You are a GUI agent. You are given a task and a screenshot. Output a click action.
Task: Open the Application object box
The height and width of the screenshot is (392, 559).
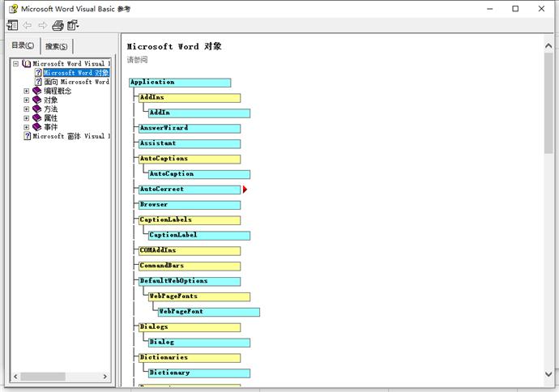click(180, 83)
